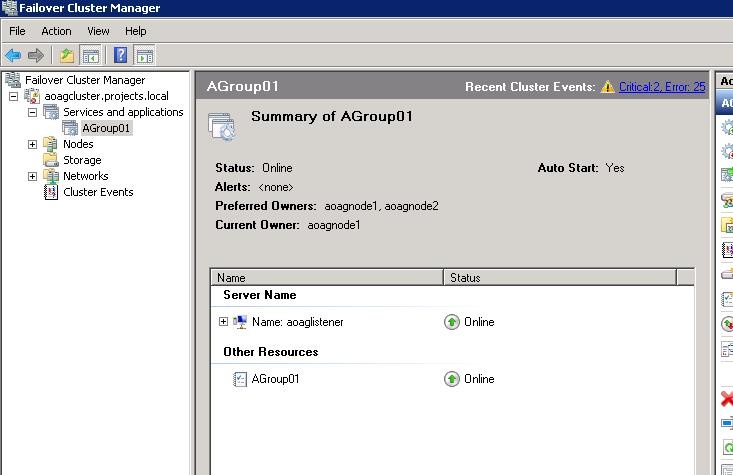Expand the Name: aoaglistener resource row
This screenshot has width=733, height=475.
(223, 322)
